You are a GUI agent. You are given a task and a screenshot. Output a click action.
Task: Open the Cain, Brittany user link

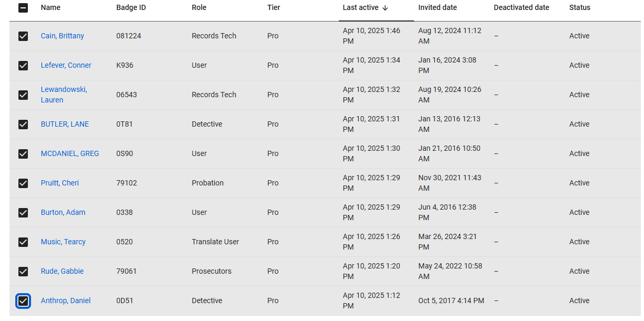[x=62, y=36]
